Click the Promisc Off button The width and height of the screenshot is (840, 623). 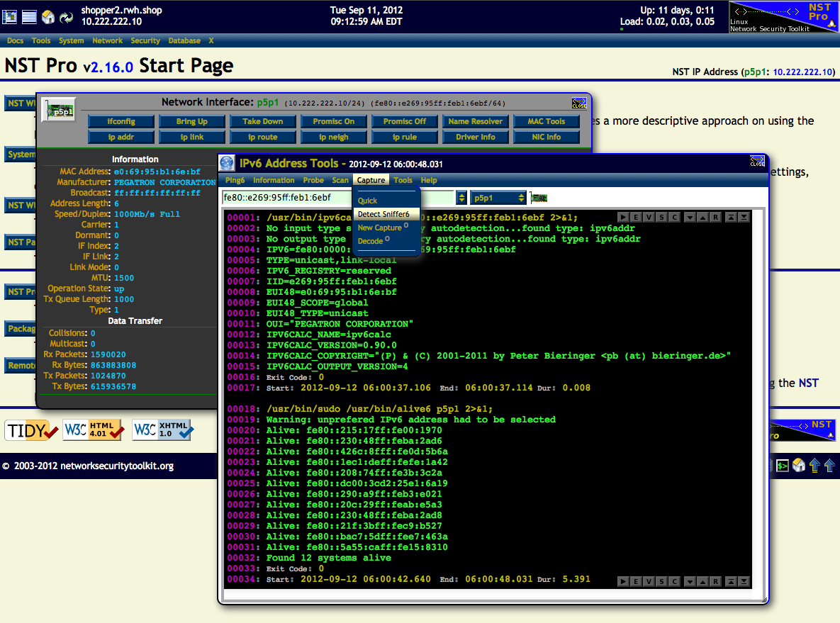(x=405, y=122)
